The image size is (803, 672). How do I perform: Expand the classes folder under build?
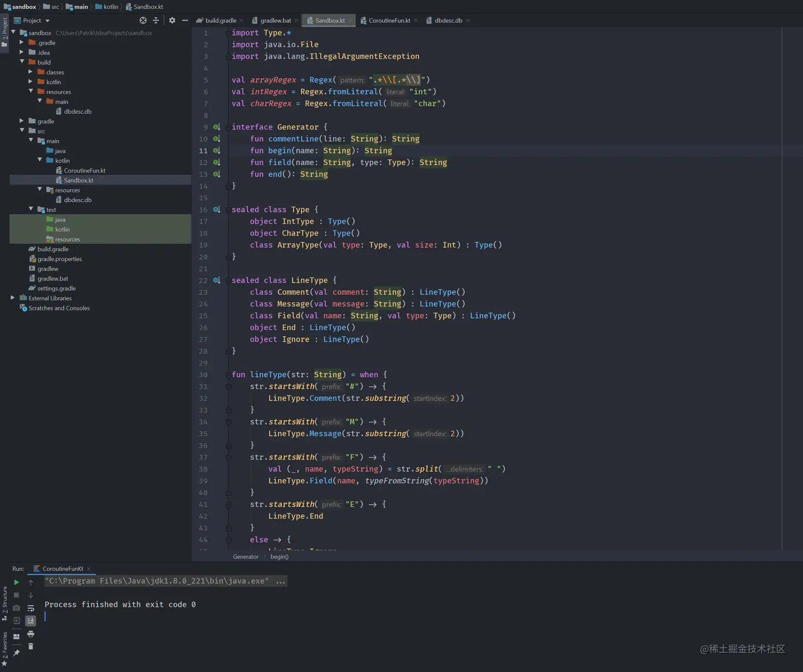tap(31, 72)
